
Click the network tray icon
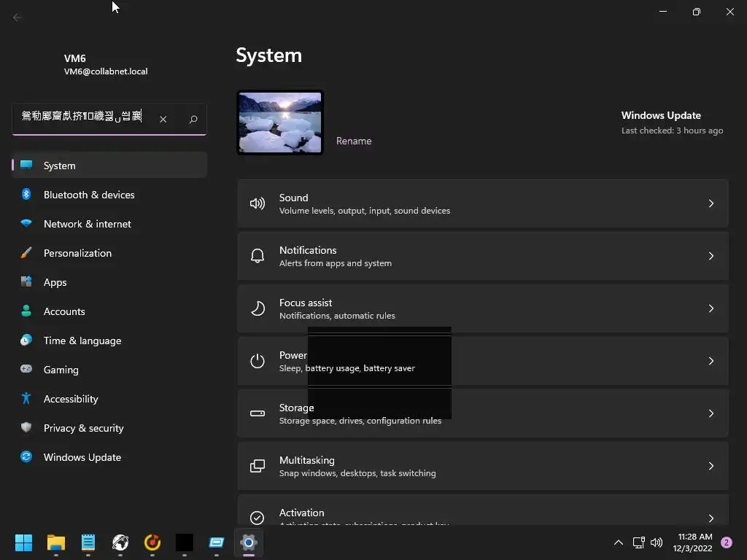pos(638,542)
